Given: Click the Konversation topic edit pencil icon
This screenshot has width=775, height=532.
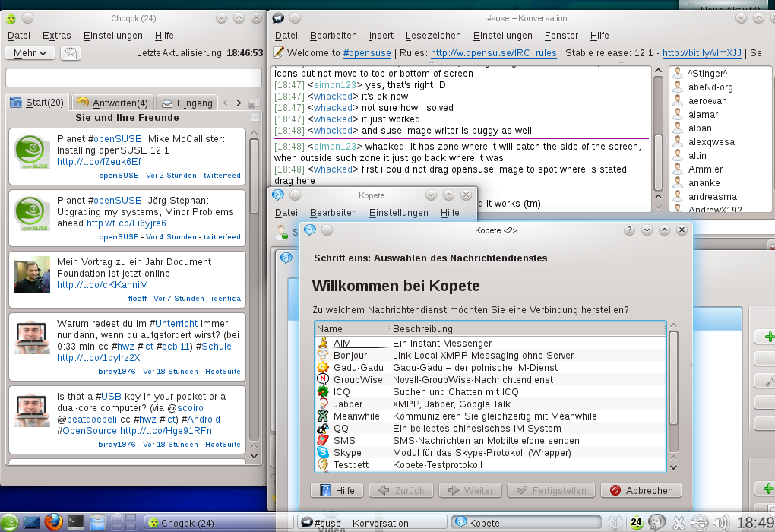Looking at the screenshot, I should point(279,52).
